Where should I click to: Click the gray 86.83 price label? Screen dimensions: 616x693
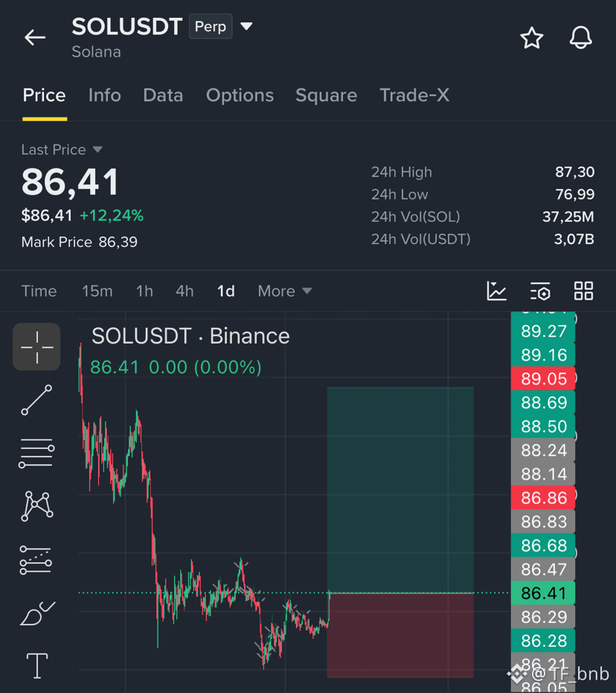[x=543, y=522]
